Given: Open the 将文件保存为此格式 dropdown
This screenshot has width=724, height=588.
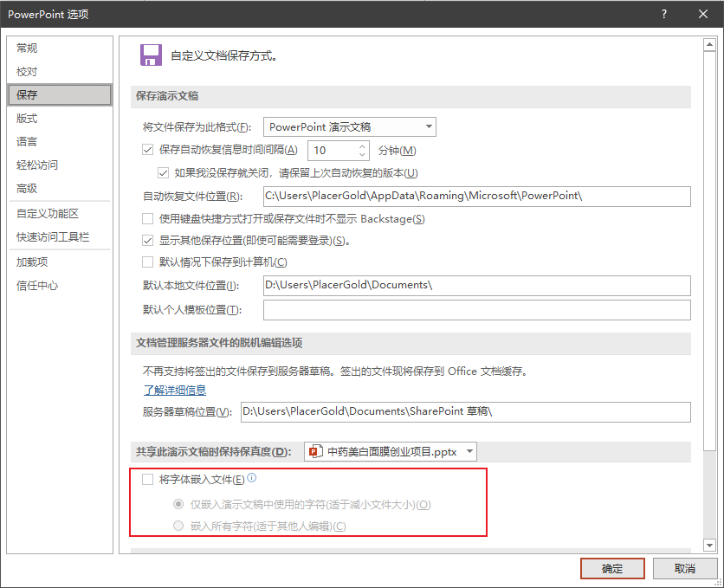Looking at the screenshot, I should pyautogui.click(x=350, y=127).
